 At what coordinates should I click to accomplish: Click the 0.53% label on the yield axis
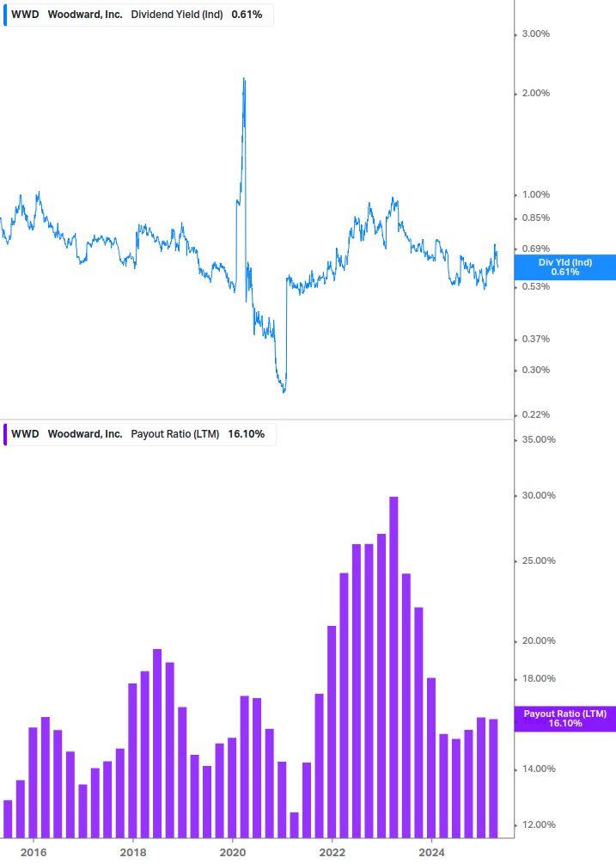tap(535, 286)
